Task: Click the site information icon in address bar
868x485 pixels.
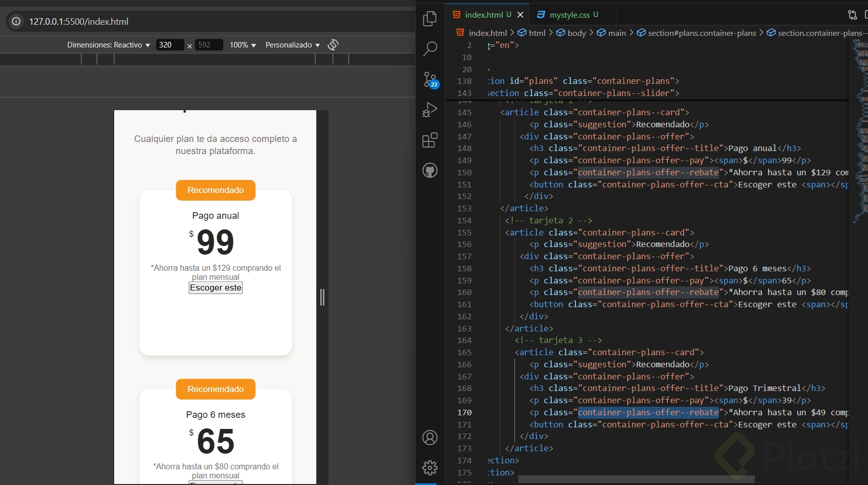Action: 16,22
